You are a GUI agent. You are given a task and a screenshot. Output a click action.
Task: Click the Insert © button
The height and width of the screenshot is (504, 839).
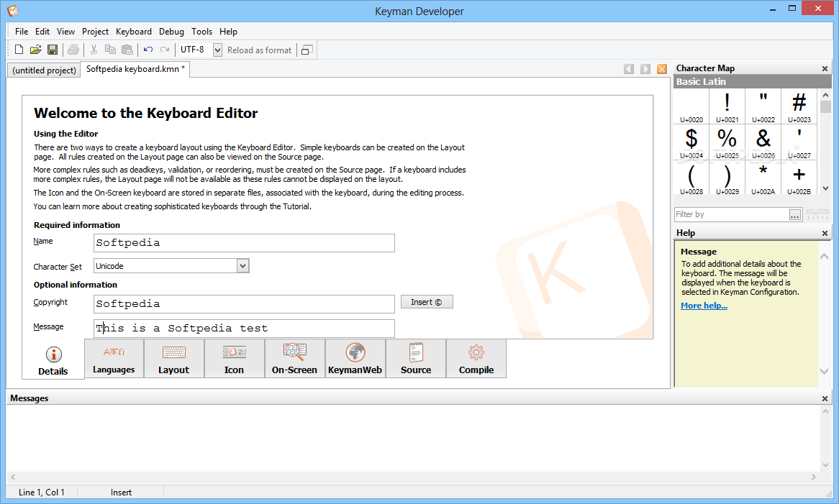pyautogui.click(x=427, y=302)
